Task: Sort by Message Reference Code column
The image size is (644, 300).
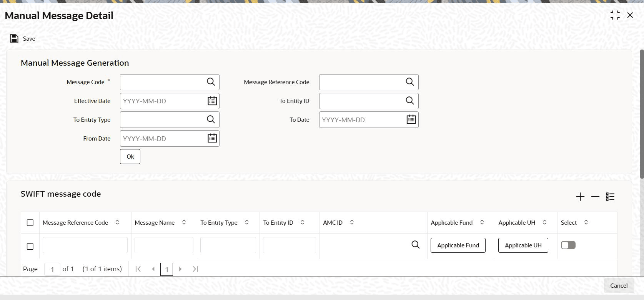Action: [x=117, y=222]
